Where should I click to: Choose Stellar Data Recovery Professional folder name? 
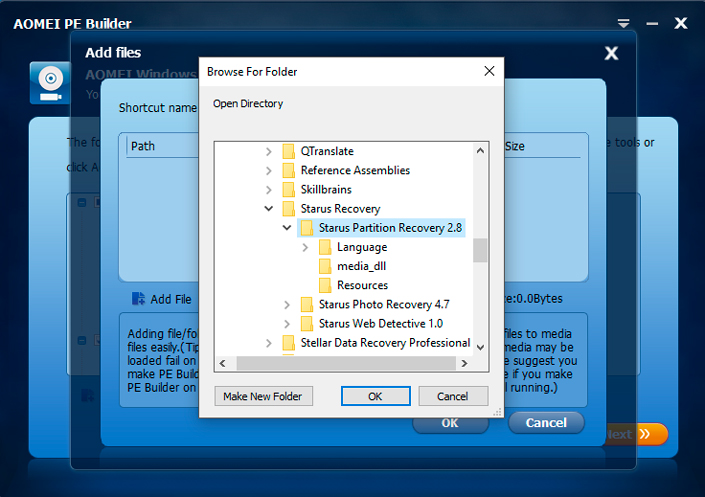click(x=385, y=343)
